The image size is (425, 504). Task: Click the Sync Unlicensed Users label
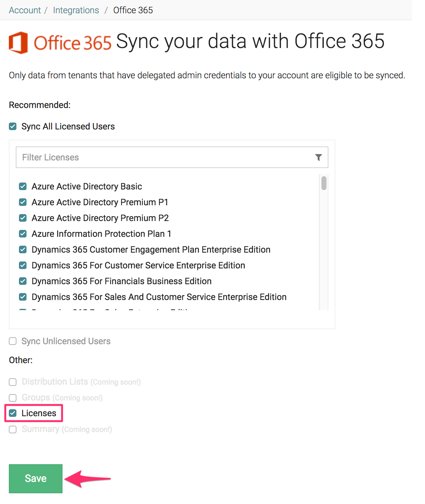[x=66, y=341]
